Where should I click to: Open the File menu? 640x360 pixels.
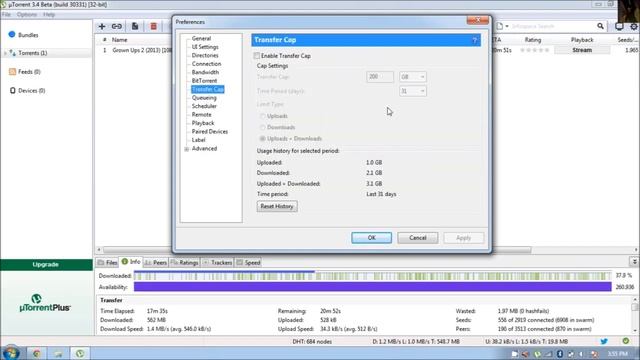(6, 14)
